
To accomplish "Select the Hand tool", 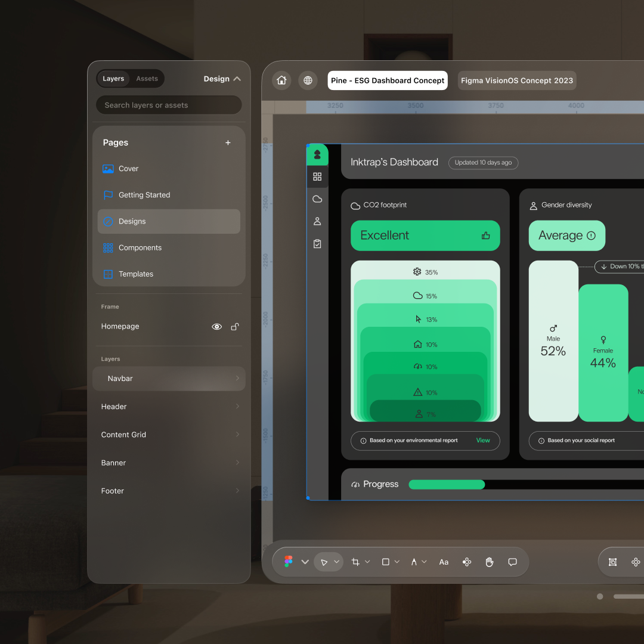I will coord(489,562).
